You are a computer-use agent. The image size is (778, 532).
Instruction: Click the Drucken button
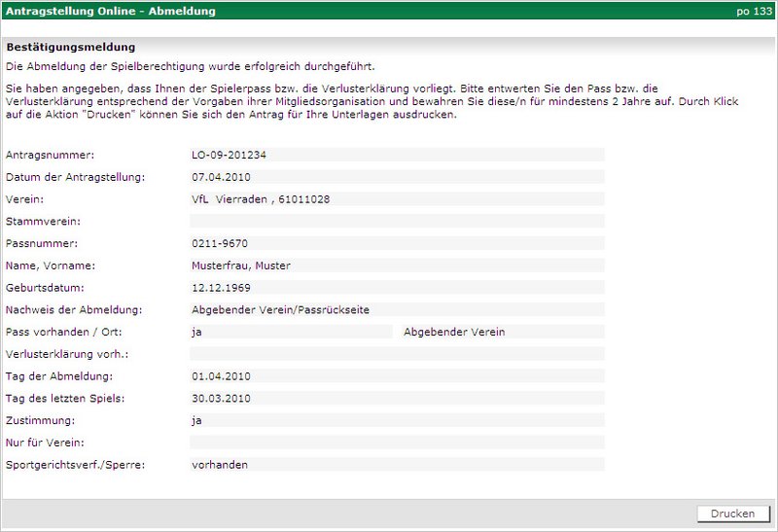coord(732,514)
